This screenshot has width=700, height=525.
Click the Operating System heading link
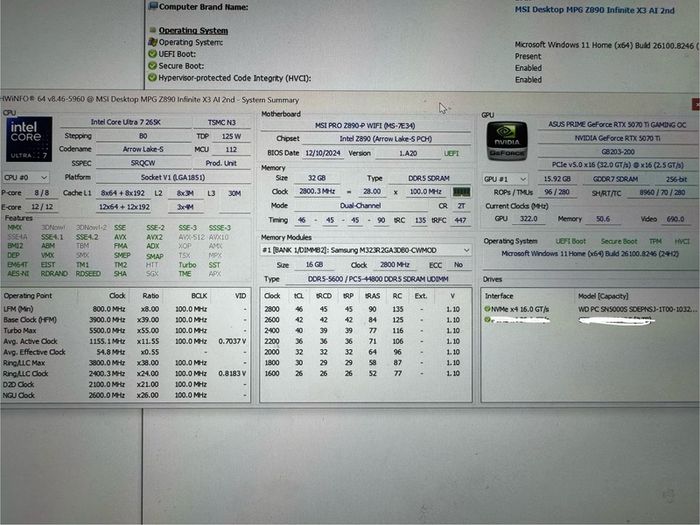193,30
